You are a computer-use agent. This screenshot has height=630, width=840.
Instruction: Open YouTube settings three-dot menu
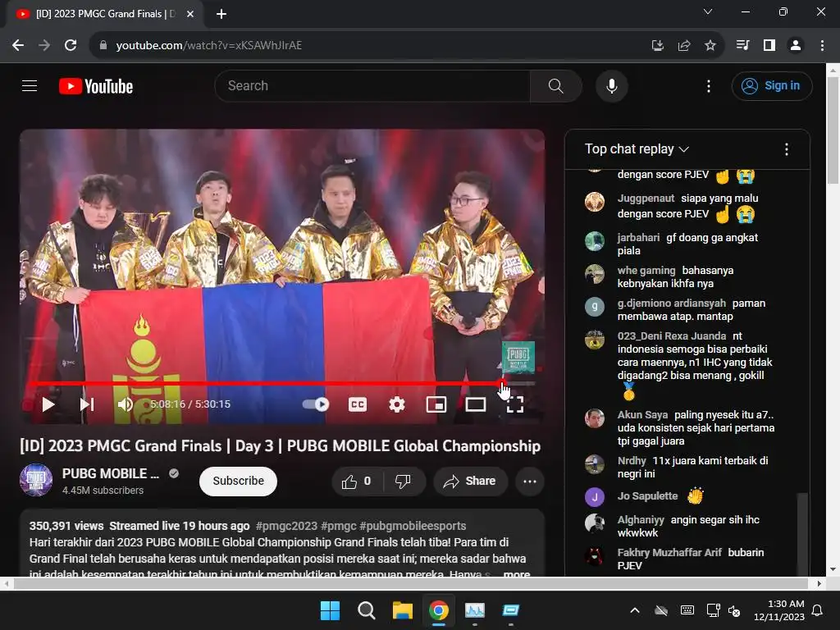709,86
